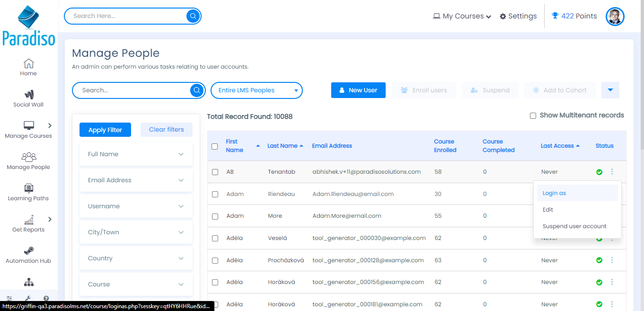644x311 pixels.
Task: Open the user profile avatar
Action: (615, 17)
